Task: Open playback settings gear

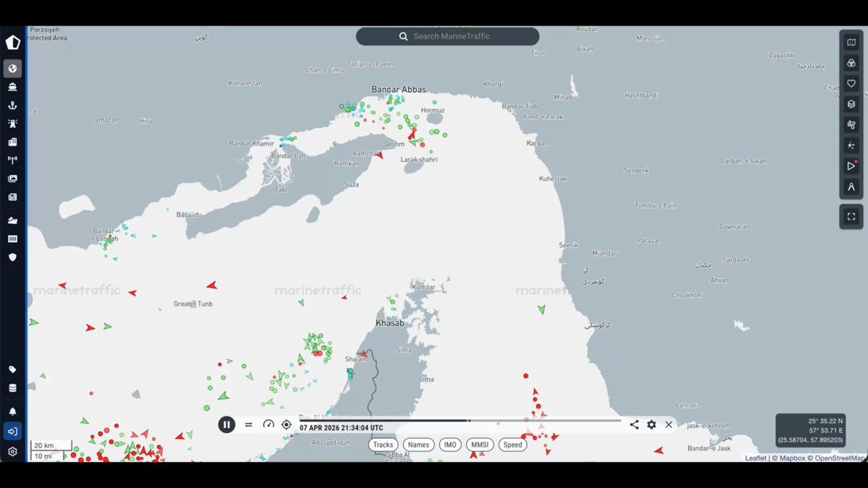Action: (x=652, y=425)
